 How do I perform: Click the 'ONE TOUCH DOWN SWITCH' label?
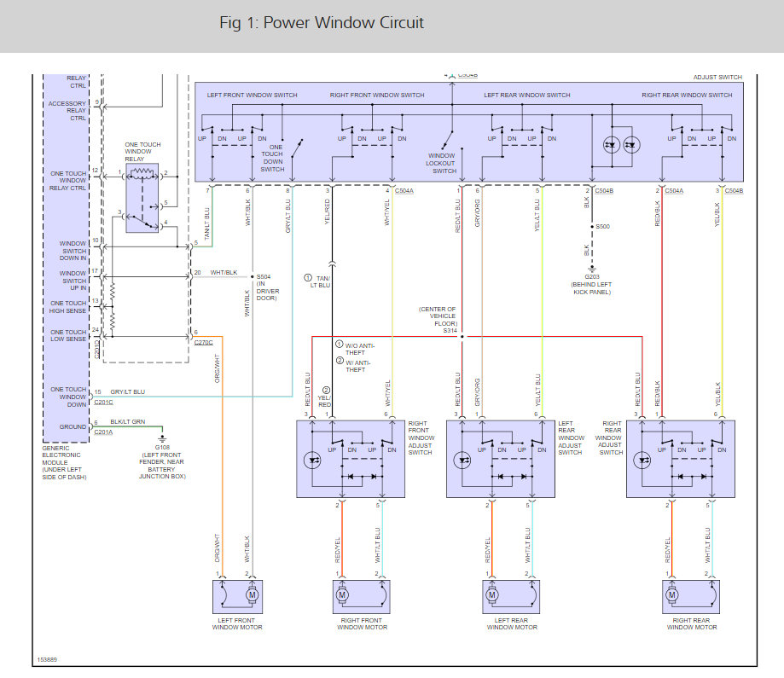tap(272, 158)
